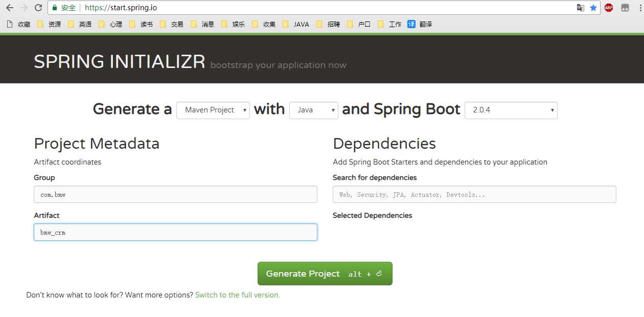Viewport: 644px width, 317px height.
Task: Open the 户口 bookmarks folder
Action: [359, 24]
